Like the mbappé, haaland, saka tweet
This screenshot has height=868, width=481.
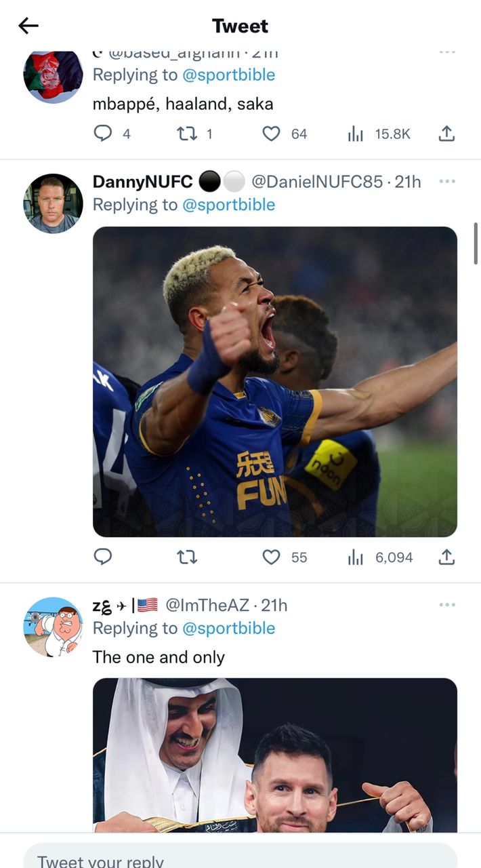pyautogui.click(x=271, y=134)
